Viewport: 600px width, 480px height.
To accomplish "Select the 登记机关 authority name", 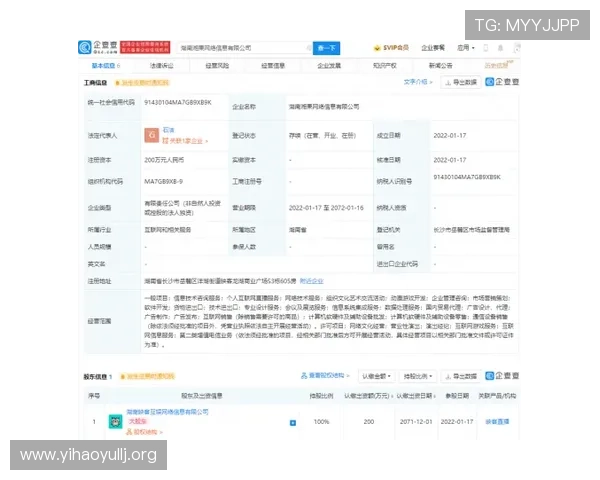I will (471, 230).
